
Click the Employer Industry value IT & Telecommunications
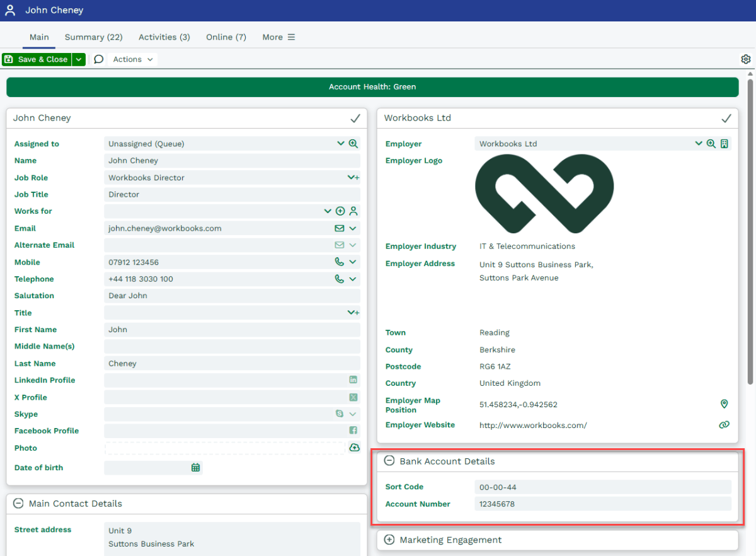coord(527,246)
